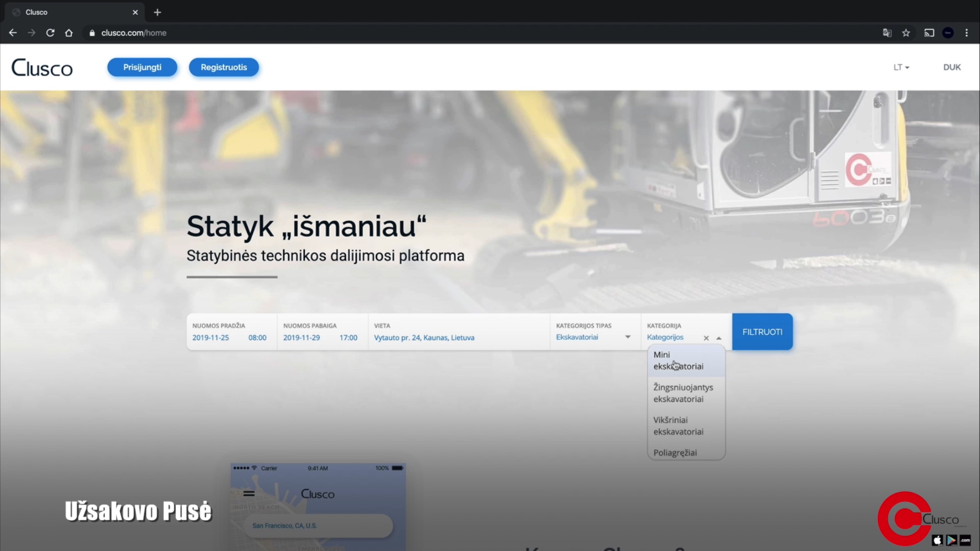Click rental end time 17:00
Viewport: 980px width, 551px height.
(348, 338)
